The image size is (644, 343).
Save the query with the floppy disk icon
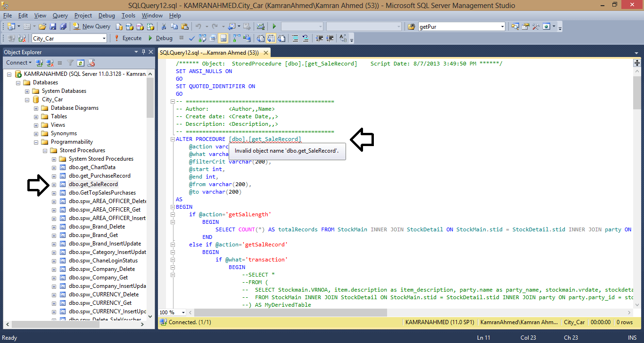pos(53,26)
